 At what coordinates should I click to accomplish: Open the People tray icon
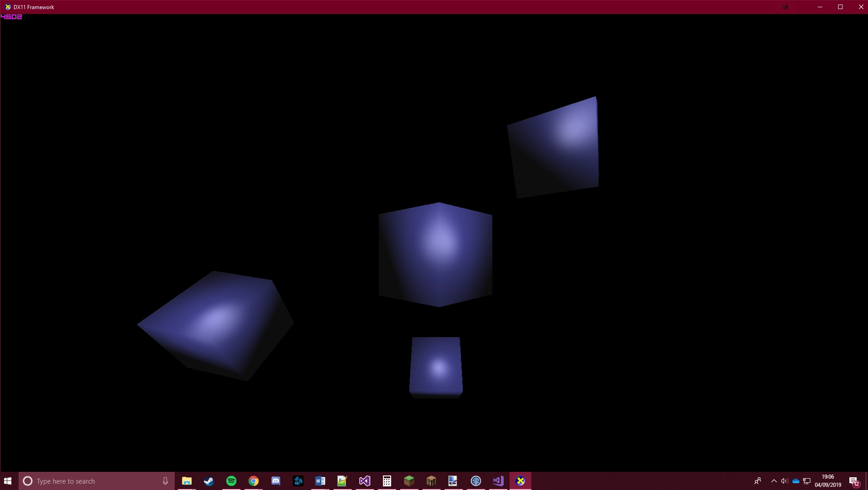757,481
